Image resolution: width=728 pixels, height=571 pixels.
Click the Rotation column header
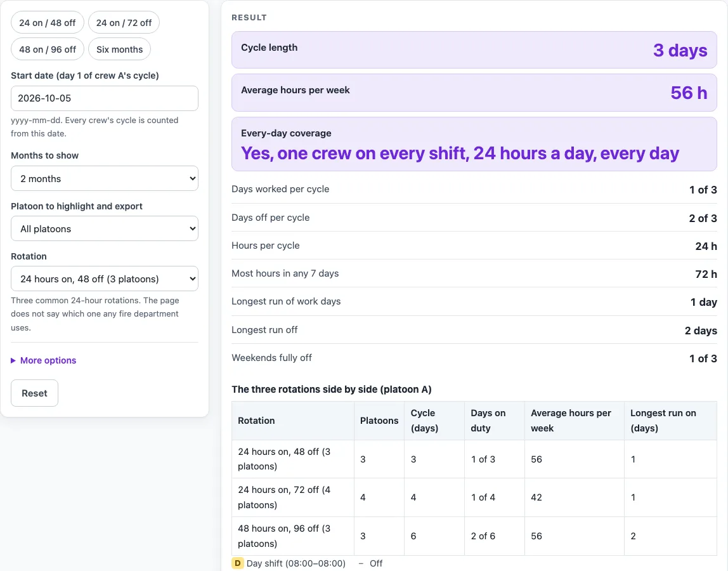[293, 421]
